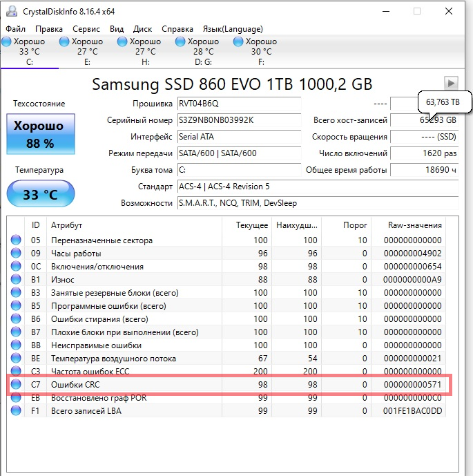
Task: Click the Хорошо 88 % health status button
Action: (x=41, y=134)
